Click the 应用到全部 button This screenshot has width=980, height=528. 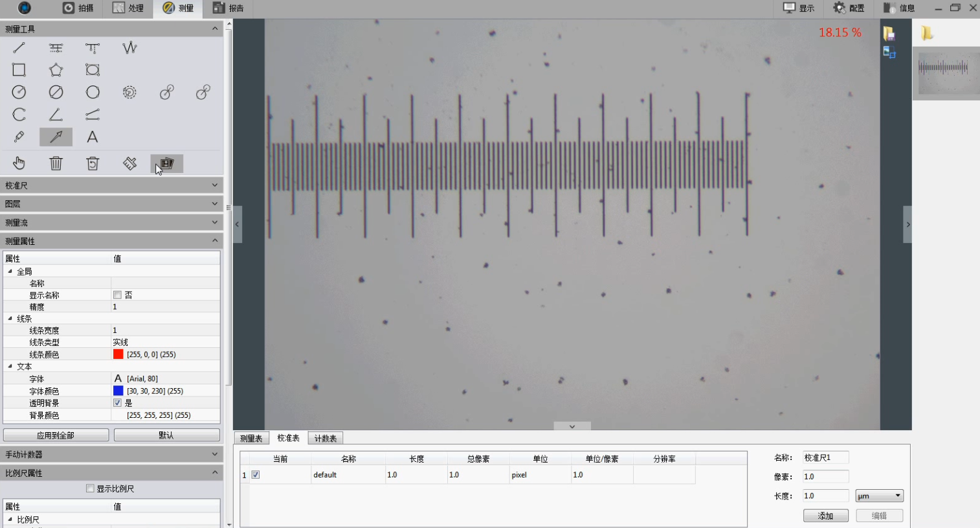point(56,435)
